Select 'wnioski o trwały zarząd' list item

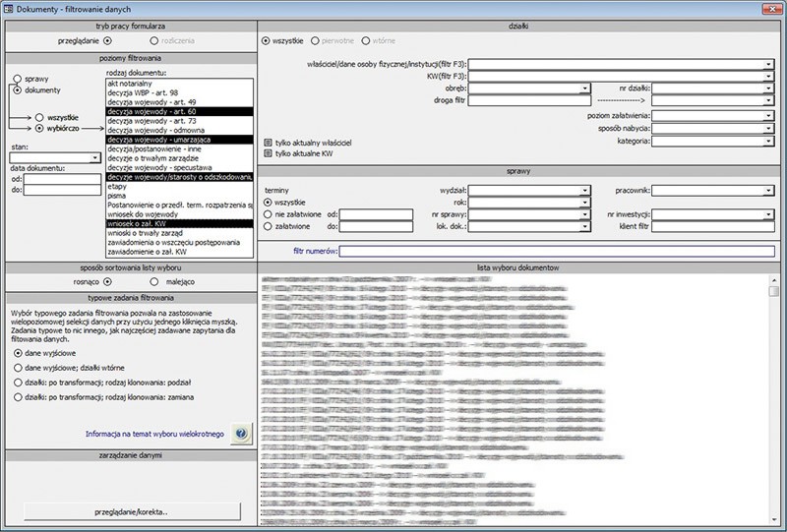180,233
